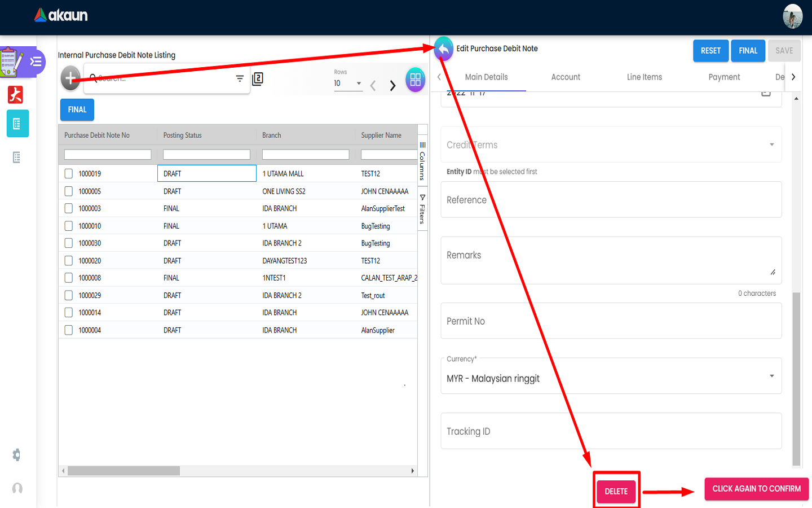Click the back arrow of Edit panel
Image resolution: width=812 pixels, height=508 pixels.
[x=444, y=50]
